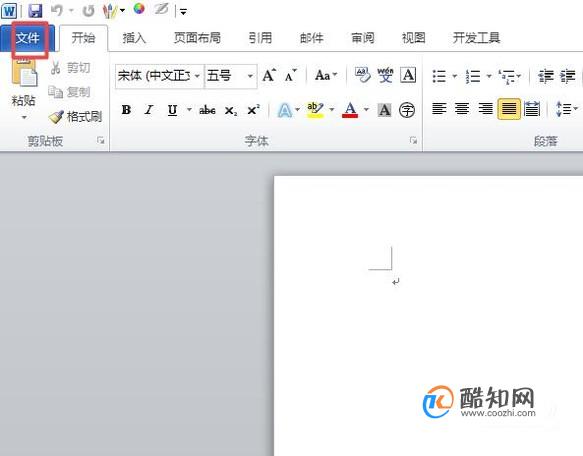Toggle Bold formatting
Screen dimensions: 583x456
coord(126,110)
